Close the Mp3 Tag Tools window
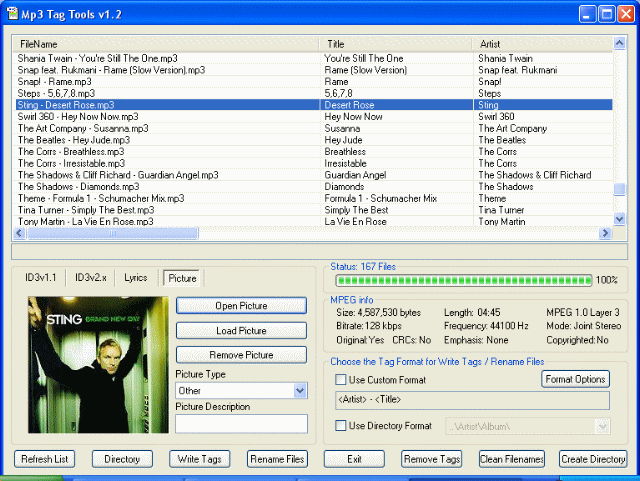This screenshot has width=640, height=481. tap(626, 14)
